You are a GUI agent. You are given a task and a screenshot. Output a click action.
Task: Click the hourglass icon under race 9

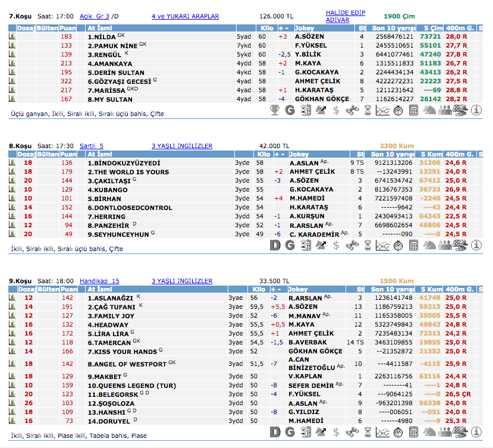pos(367,431)
